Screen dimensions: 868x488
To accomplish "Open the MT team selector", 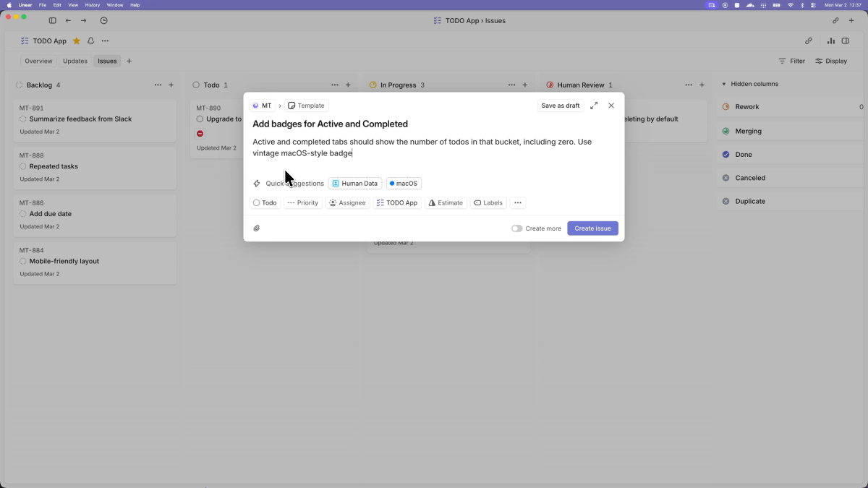I will coord(262,106).
